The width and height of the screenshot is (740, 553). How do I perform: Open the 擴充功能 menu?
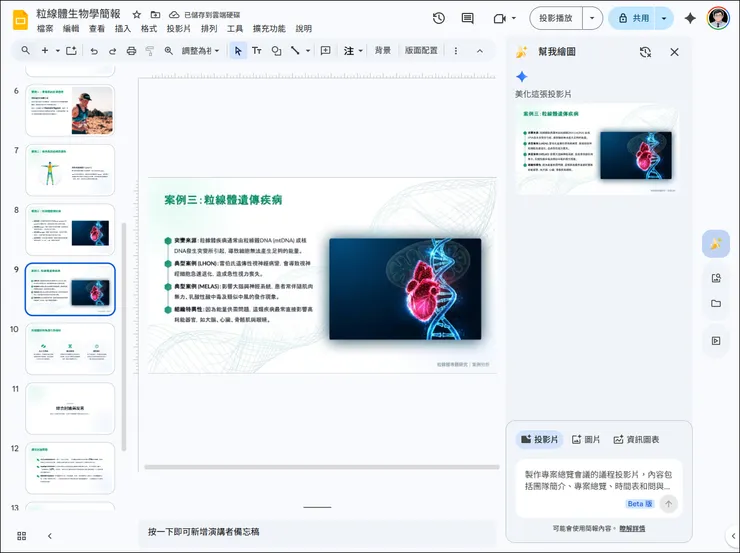[269, 29]
